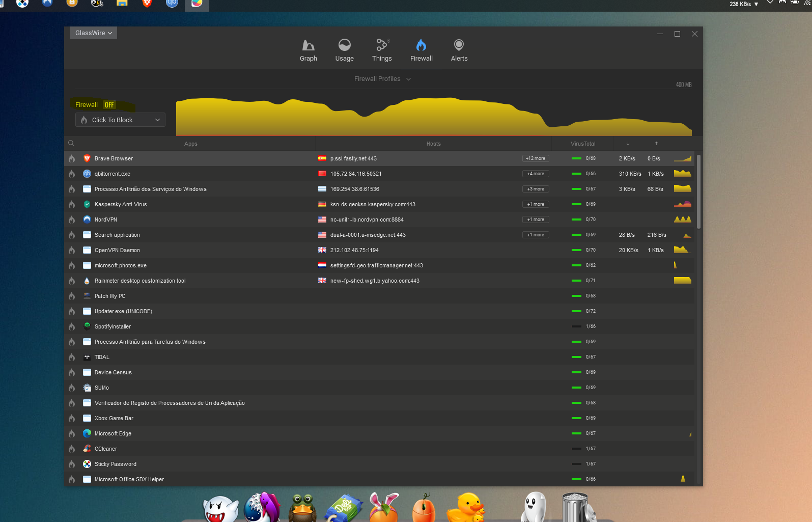
Task: Click the Sticky Password app icon
Action: 87,464
